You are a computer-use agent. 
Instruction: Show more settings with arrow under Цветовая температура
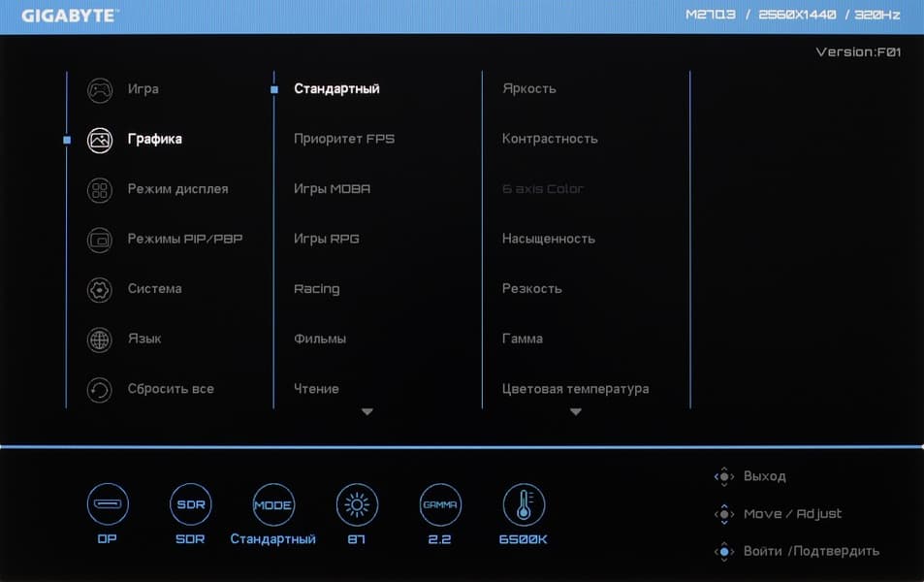576,411
